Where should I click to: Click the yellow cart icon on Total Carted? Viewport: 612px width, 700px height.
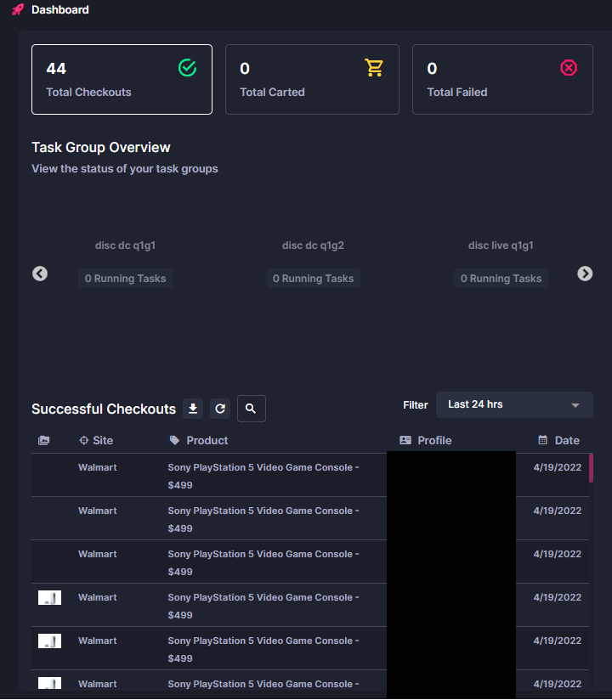click(374, 68)
